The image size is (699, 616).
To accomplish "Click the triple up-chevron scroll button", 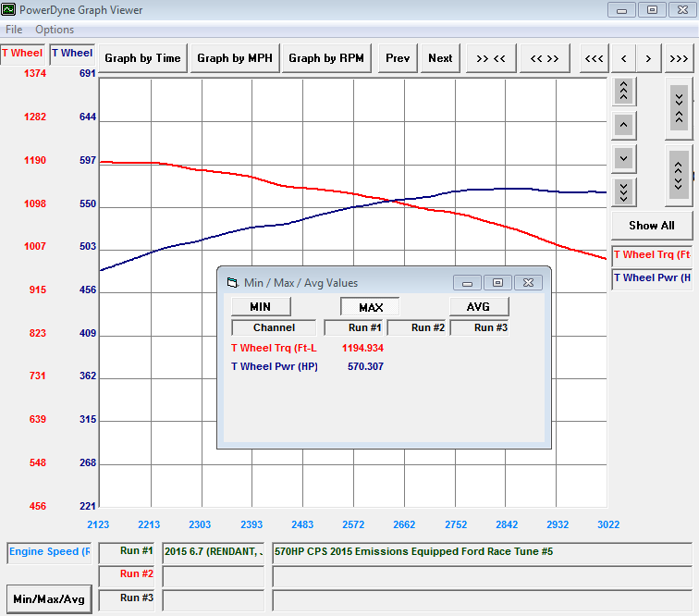I will pyautogui.click(x=624, y=92).
